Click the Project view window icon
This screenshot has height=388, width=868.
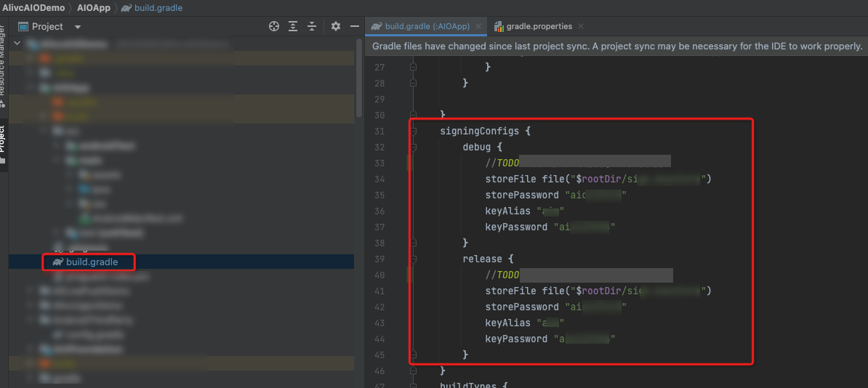pyautogui.click(x=23, y=26)
